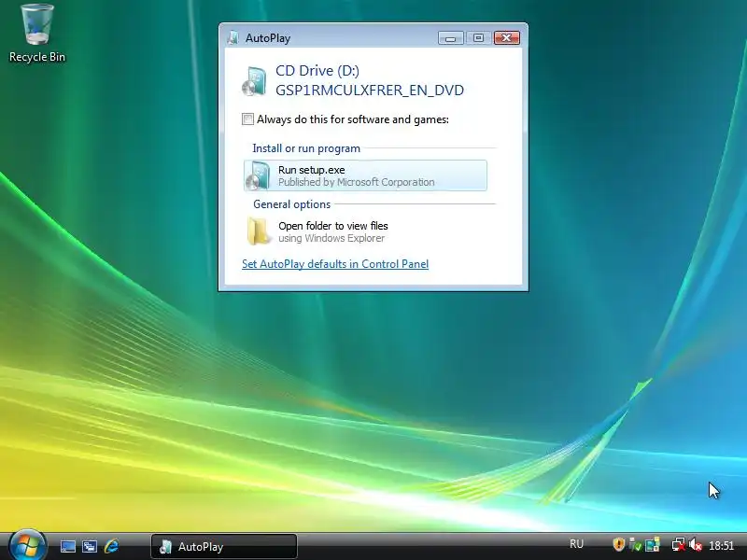Open the Recycle Bin desktop icon
The width and height of the screenshot is (747, 560).
[x=36, y=33]
